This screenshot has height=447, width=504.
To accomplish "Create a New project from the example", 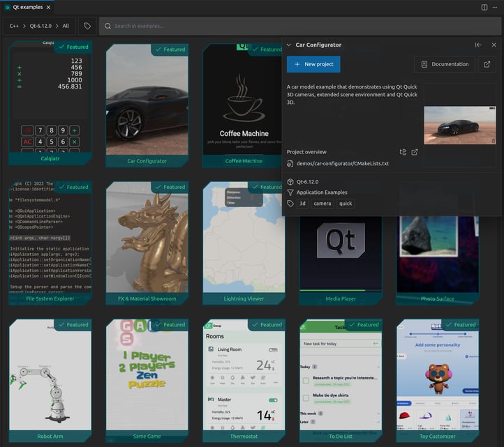I will tap(313, 64).
